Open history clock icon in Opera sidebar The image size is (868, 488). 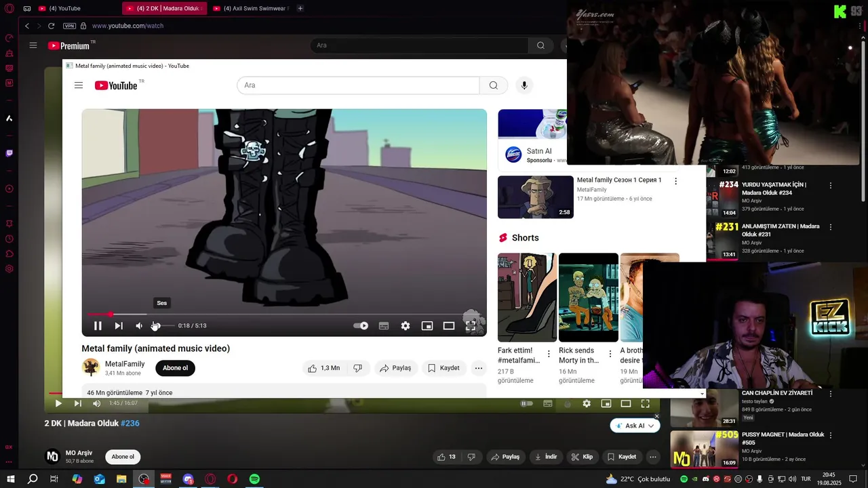coord(9,239)
